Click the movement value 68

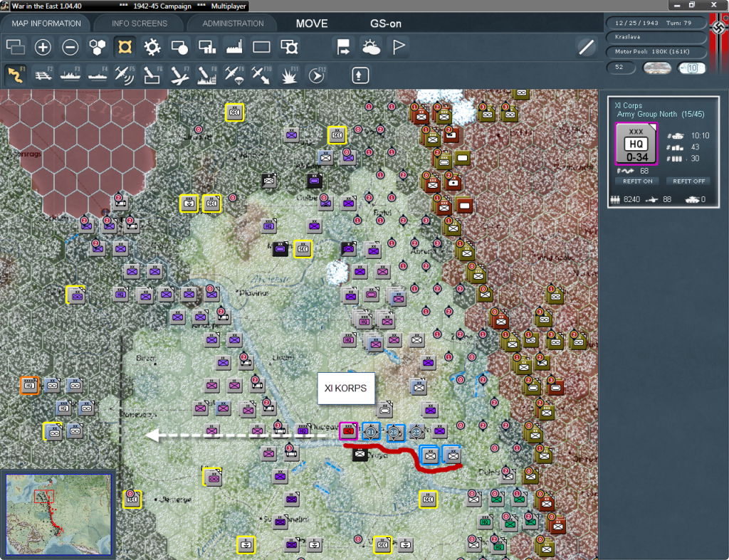pyautogui.click(x=644, y=171)
